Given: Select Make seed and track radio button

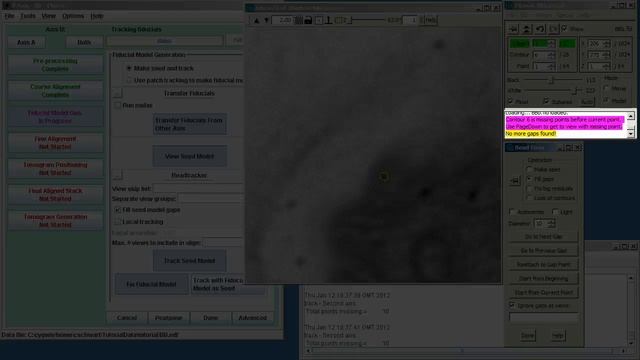Looking at the screenshot, I should [129, 68].
